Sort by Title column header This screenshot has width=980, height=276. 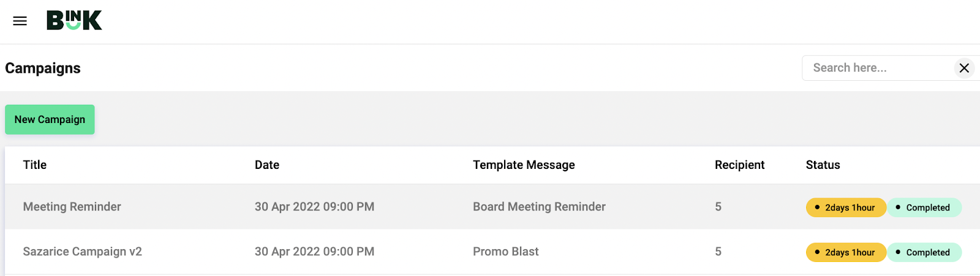[x=35, y=165]
